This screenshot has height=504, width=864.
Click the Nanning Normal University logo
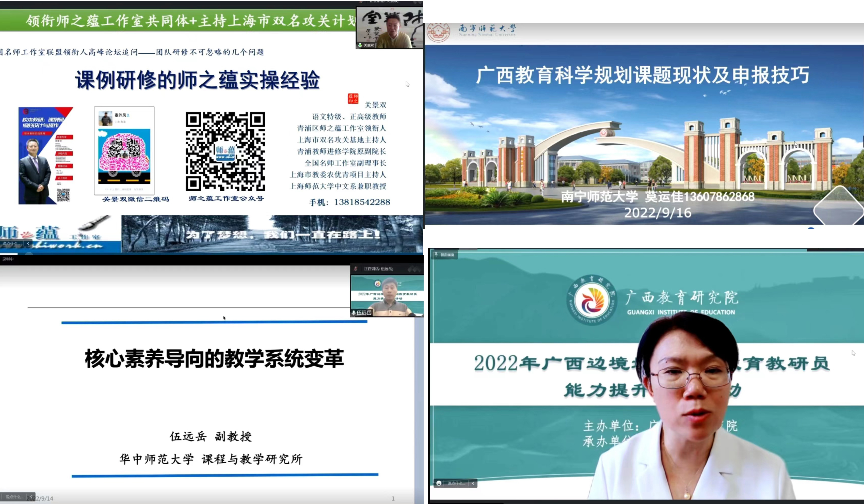tap(438, 32)
